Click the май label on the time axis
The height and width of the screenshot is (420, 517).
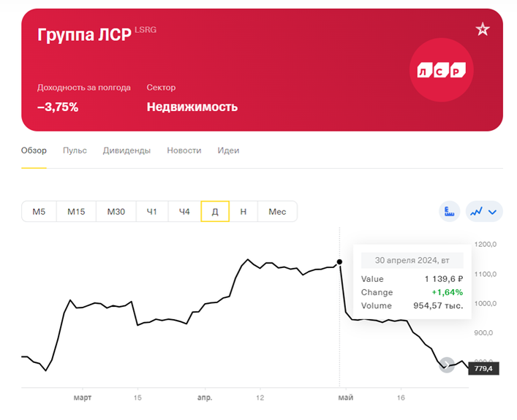click(x=346, y=397)
